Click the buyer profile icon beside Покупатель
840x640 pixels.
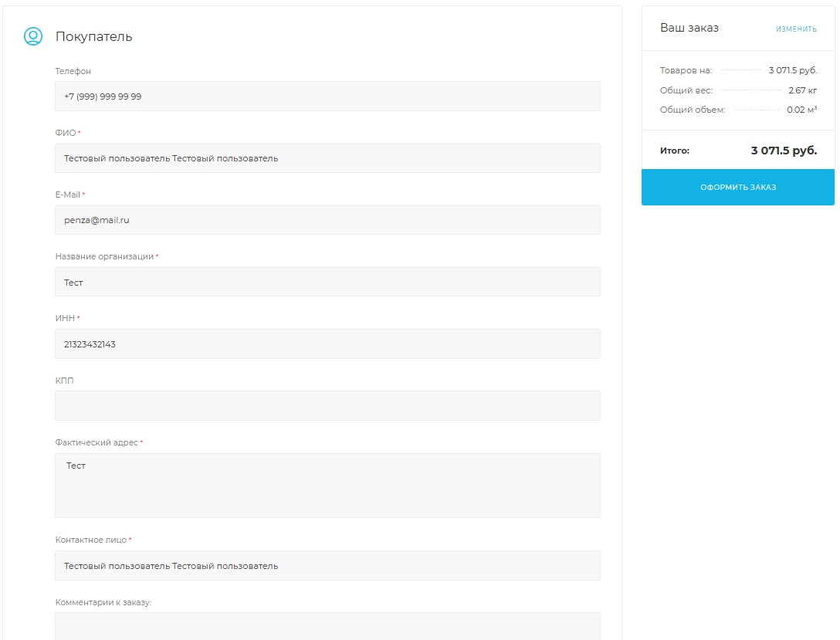(32, 36)
